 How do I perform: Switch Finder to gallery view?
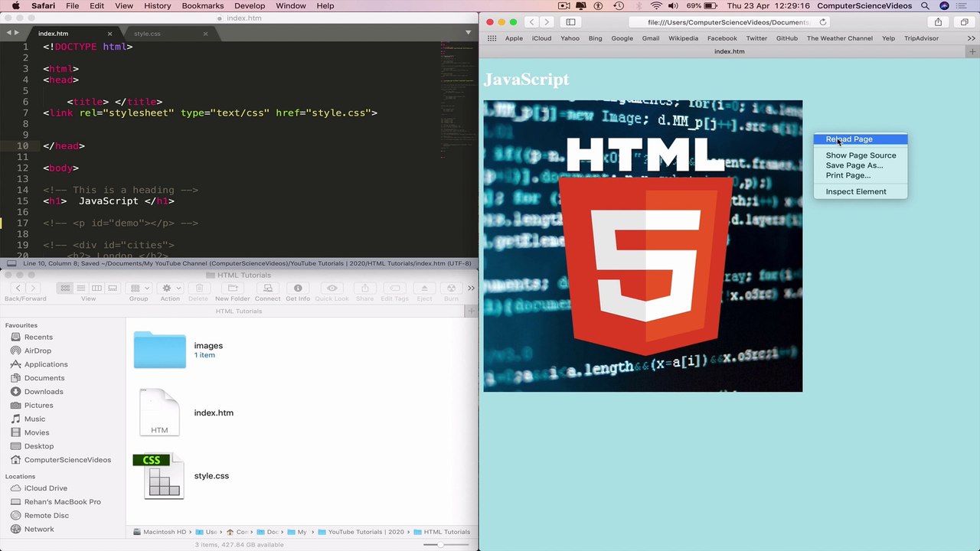click(113, 288)
